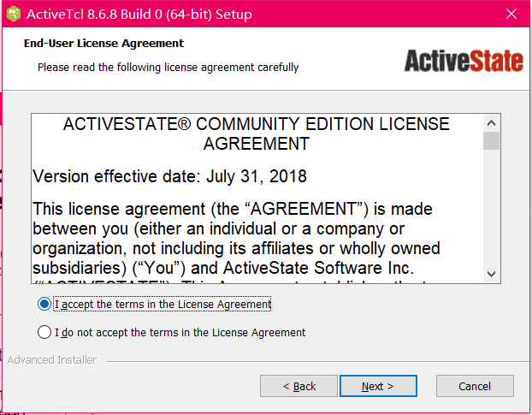Click the license scrollbar up arrow
532x415 pixels.
[491, 123]
